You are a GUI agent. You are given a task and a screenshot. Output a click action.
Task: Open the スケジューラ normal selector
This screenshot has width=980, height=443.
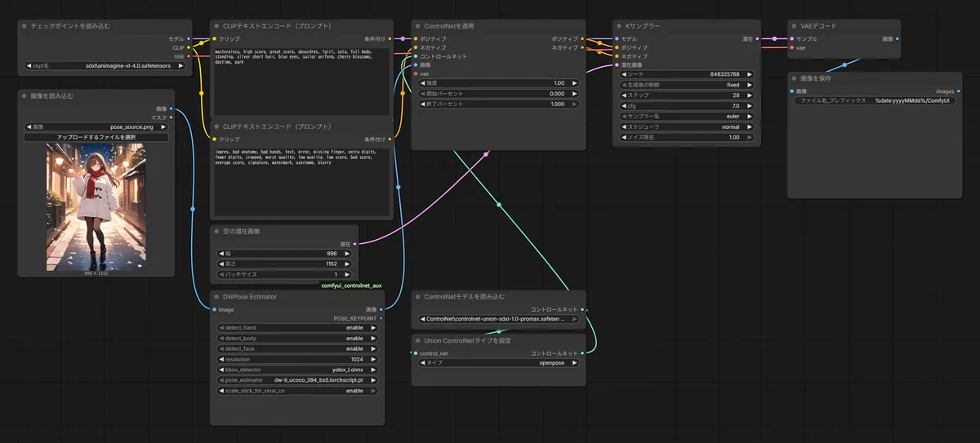click(686, 127)
